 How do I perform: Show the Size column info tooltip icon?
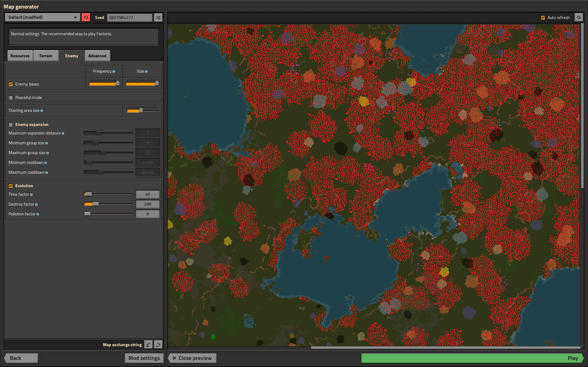[x=146, y=71]
